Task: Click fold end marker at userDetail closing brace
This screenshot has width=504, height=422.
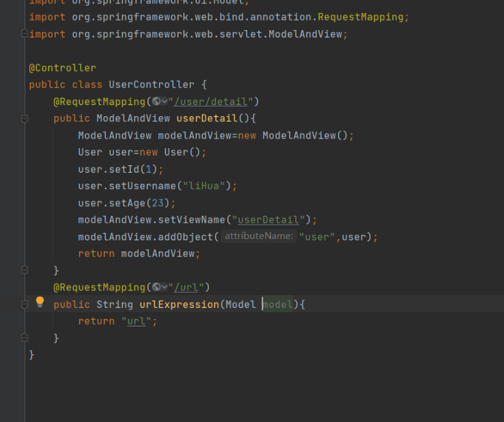Action: tap(25, 270)
